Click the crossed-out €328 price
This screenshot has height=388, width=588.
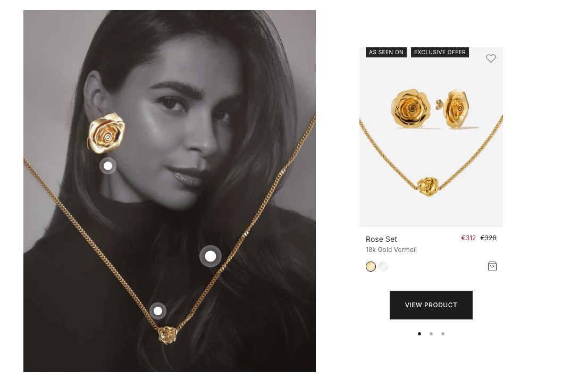pos(488,238)
